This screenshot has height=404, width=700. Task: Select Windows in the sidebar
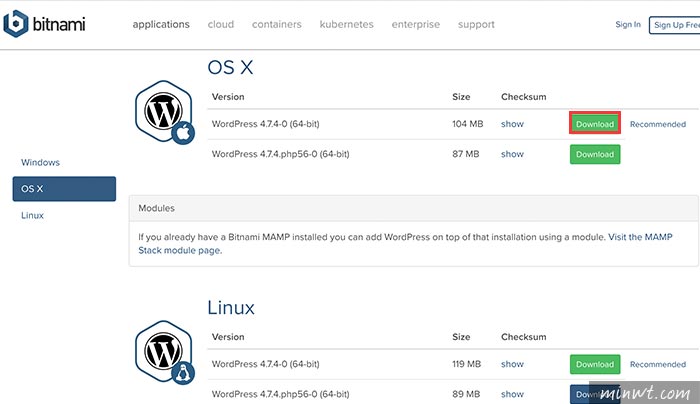(x=40, y=162)
